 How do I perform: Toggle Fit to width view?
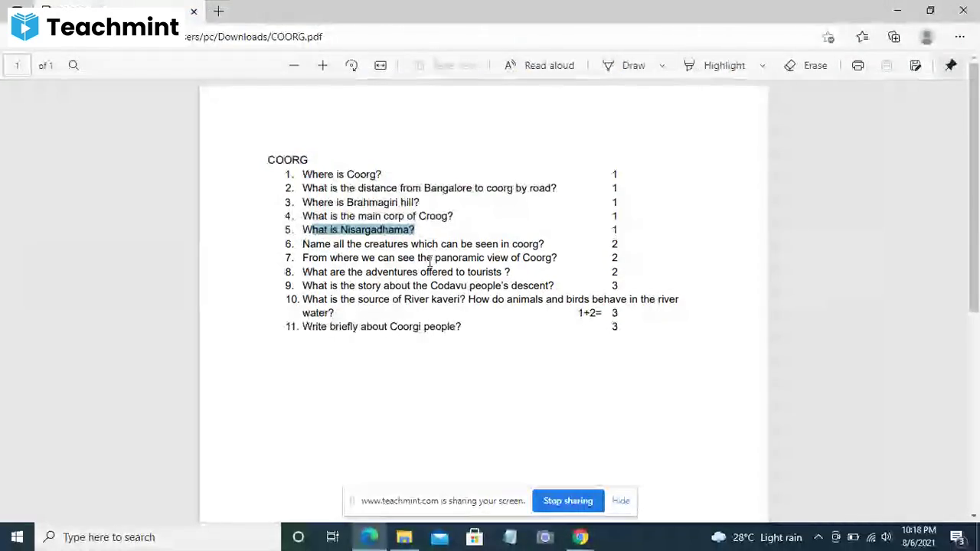pyautogui.click(x=381, y=66)
